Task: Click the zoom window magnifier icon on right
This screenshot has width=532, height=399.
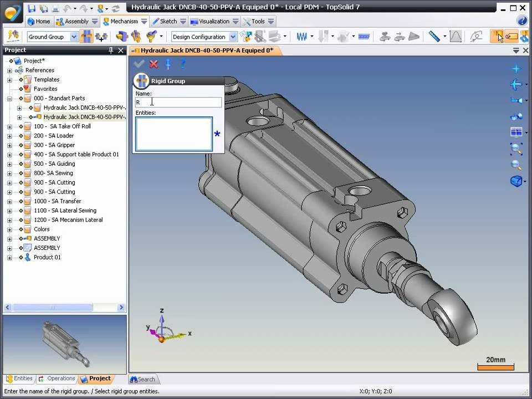Action: tap(516, 149)
